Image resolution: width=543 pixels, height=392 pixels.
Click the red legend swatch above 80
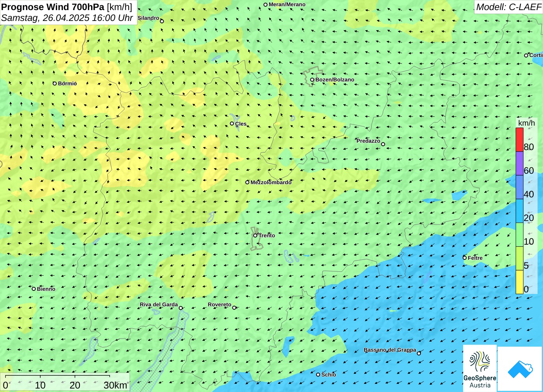[519, 140]
